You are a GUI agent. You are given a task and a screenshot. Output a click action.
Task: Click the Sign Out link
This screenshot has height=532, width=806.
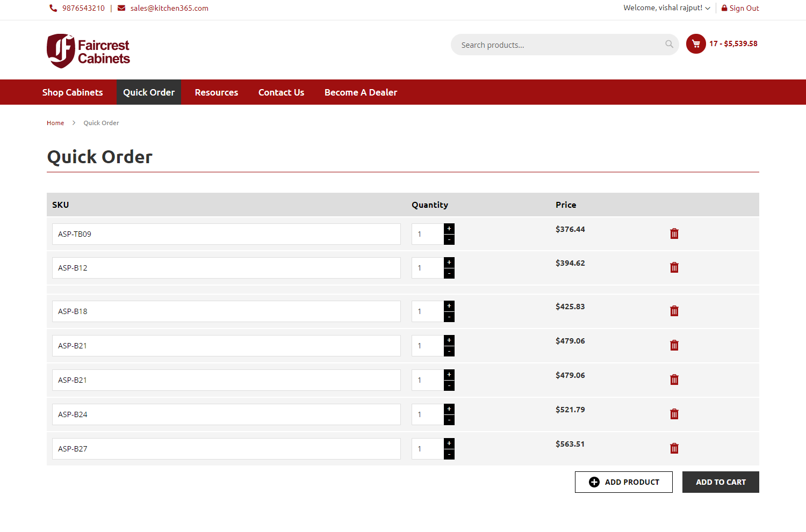click(x=740, y=8)
